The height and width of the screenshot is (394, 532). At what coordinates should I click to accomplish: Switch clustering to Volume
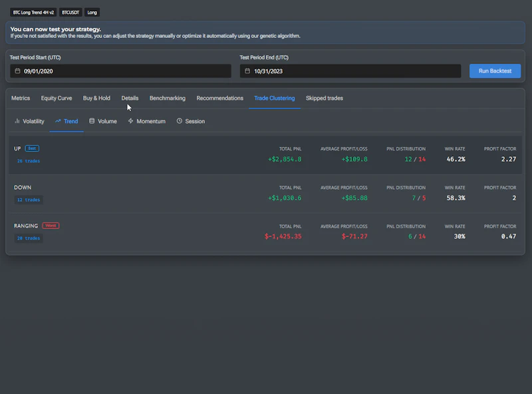(x=103, y=121)
